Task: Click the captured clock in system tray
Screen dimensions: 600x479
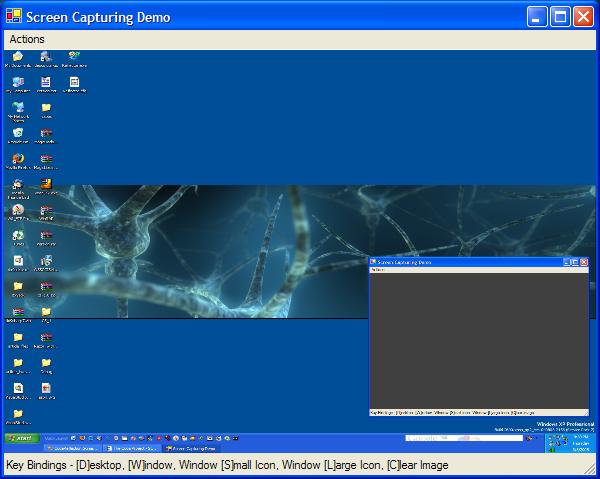Action: coord(580,443)
